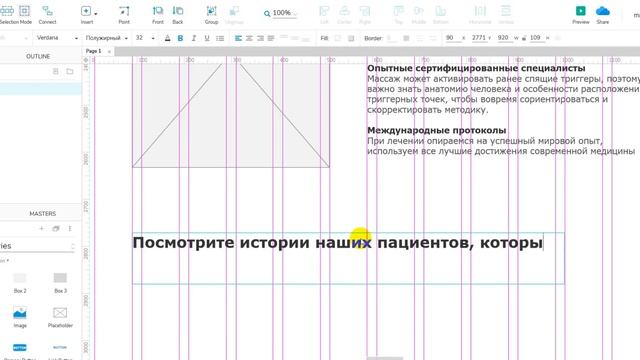The image size is (640, 360).
Task: Open the OUTLINE panel tab
Action: 38,56
